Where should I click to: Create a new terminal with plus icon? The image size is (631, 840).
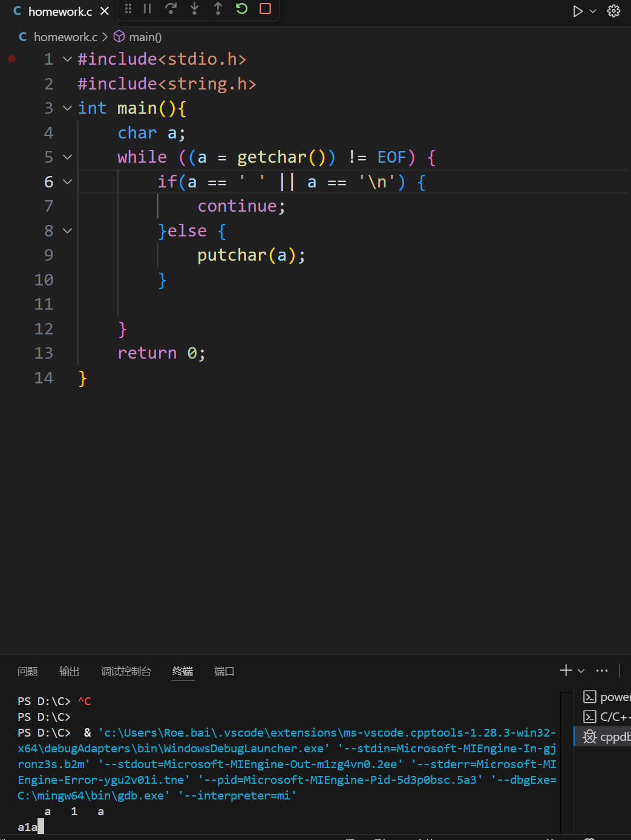pyautogui.click(x=566, y=670)
